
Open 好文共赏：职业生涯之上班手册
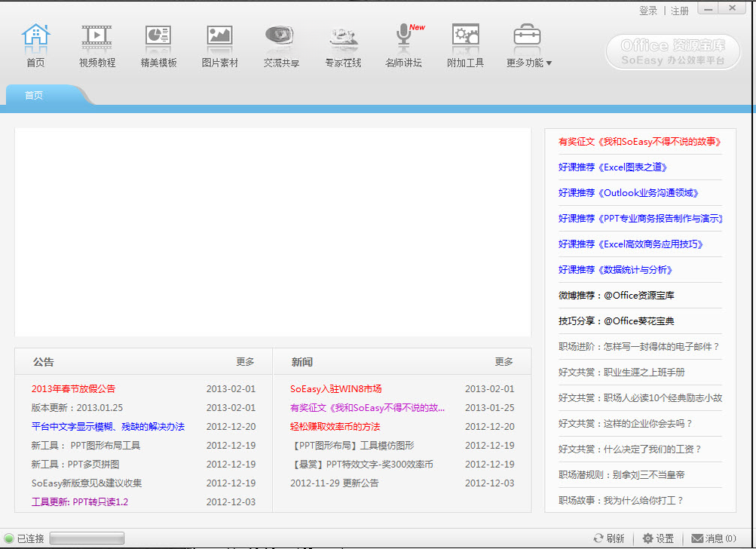(622, 372)
